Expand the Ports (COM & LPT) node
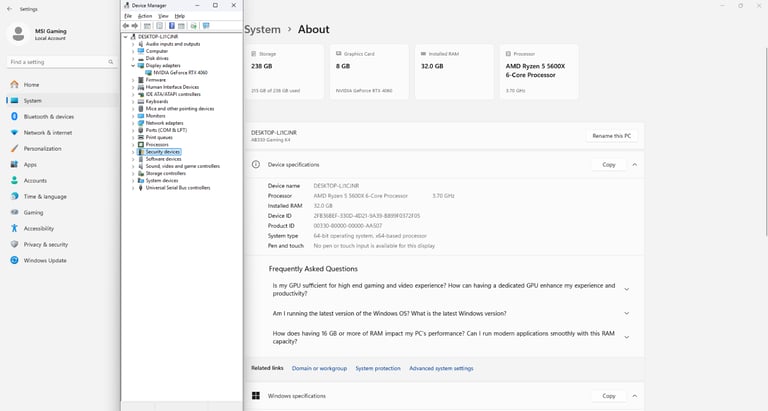The height and width of the screenshot is (411, 768). [x=133, y=130]
